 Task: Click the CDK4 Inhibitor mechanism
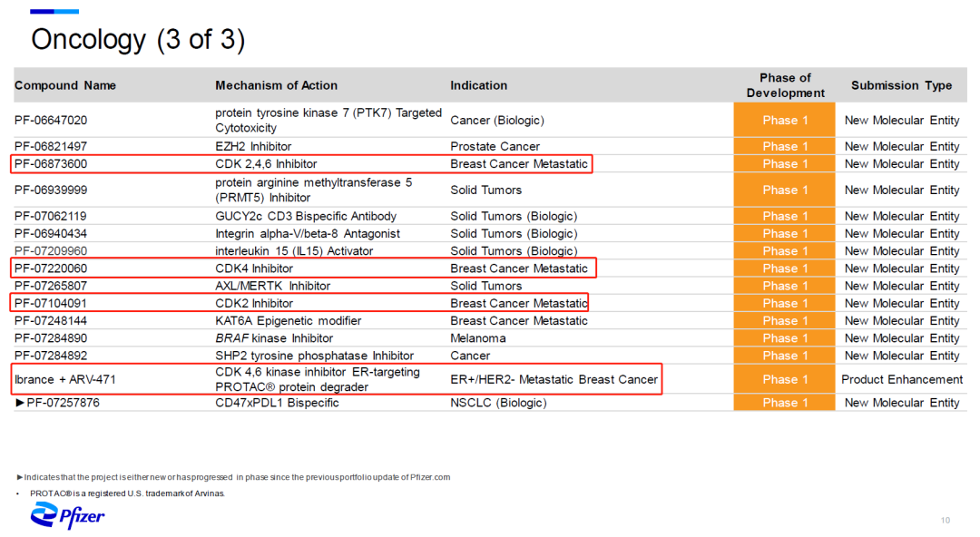[254, 268]
